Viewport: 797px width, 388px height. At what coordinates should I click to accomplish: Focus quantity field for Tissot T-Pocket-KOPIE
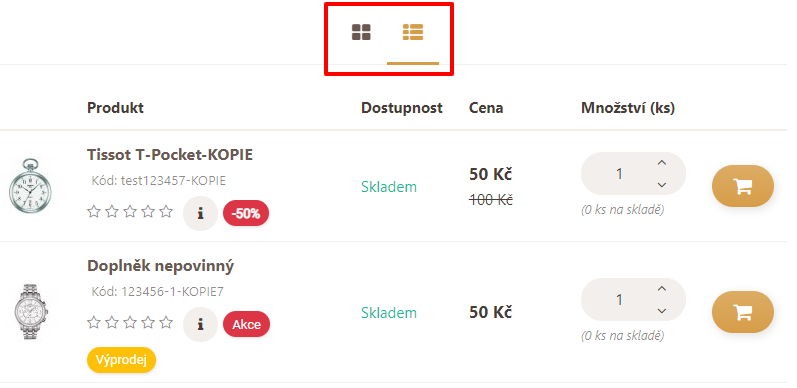(x=619, y=174)
